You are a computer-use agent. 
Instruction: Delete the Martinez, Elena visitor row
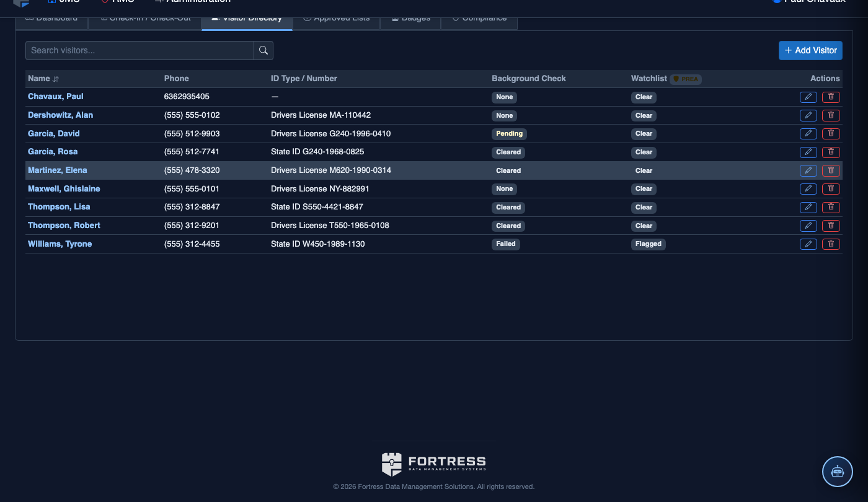coord(831,170)
